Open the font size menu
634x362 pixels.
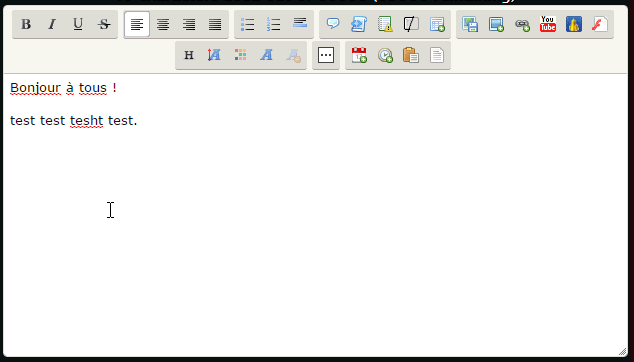click(x=214, y=55)
